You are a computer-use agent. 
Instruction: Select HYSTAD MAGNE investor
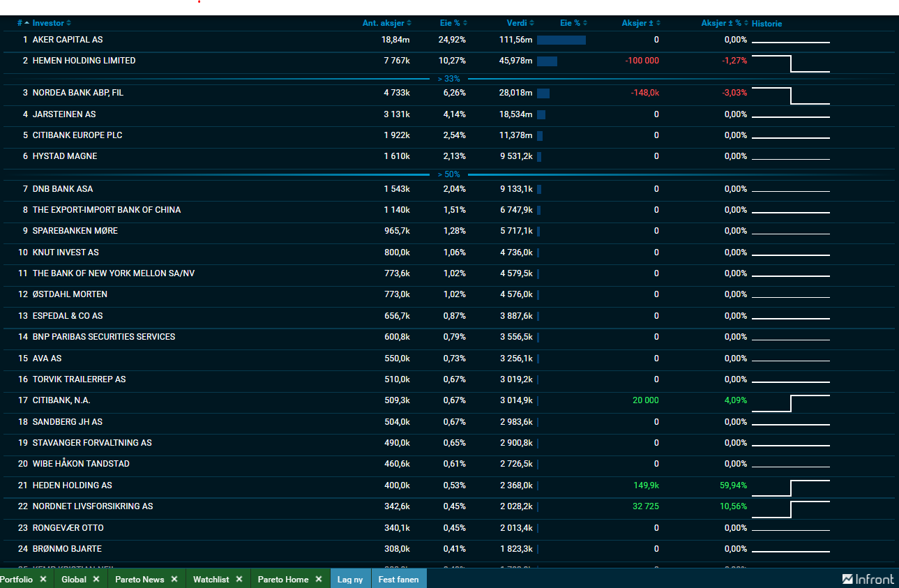[x=65, y=156]
